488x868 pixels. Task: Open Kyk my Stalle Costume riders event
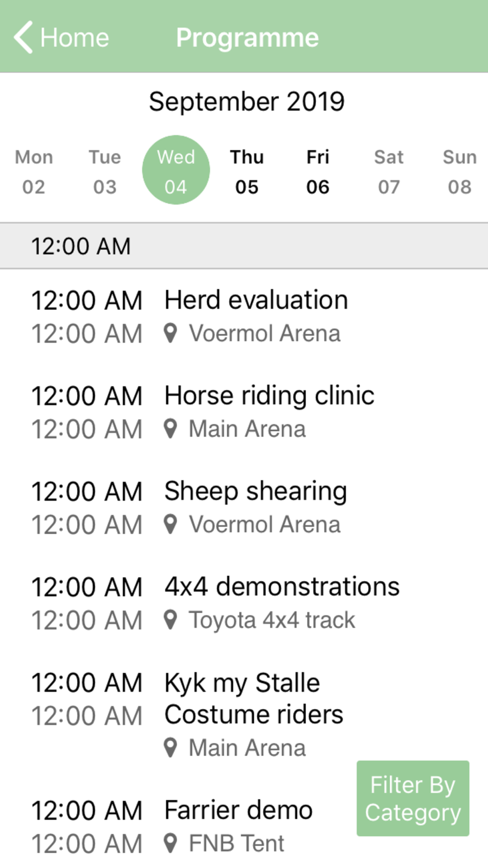tap(244, 715)
